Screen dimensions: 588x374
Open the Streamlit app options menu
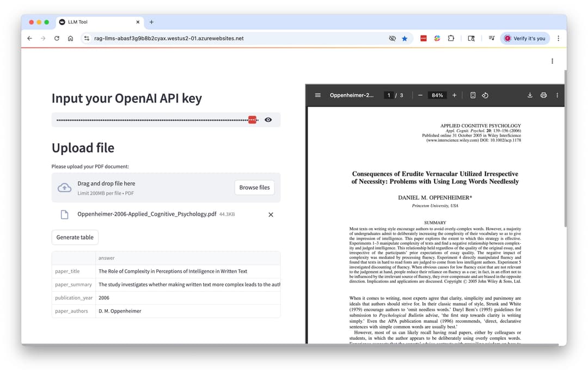[x=552, y=61]
